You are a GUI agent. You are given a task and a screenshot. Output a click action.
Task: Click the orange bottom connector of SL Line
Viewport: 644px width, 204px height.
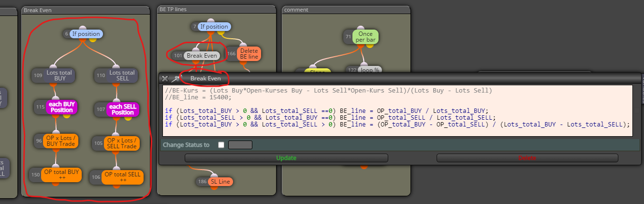click(215, 188)
